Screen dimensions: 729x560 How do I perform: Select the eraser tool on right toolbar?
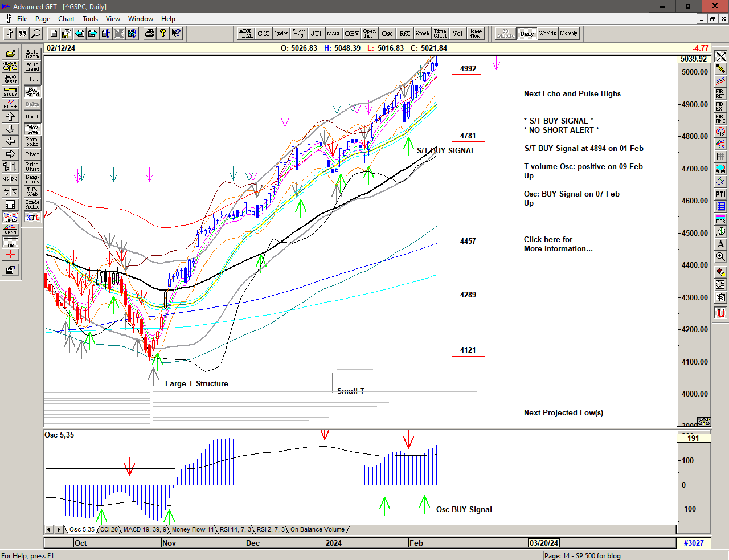(x=720, y=272)
